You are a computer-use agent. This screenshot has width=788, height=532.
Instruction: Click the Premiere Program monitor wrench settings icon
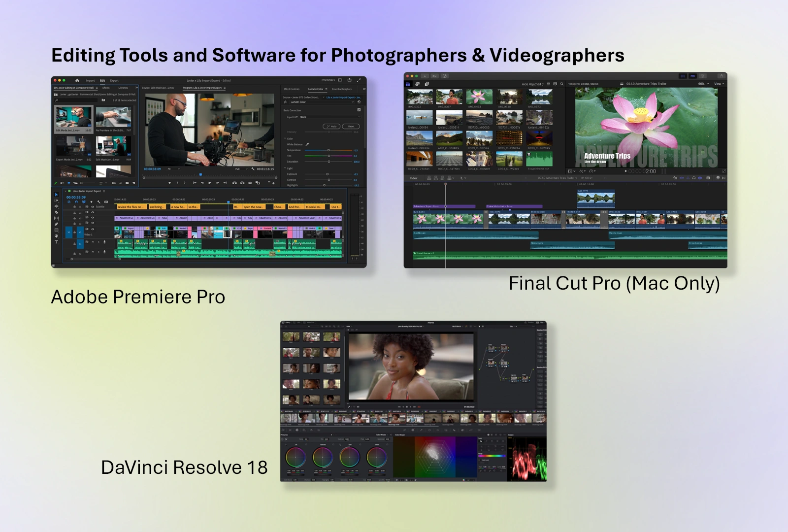[253, 169]
